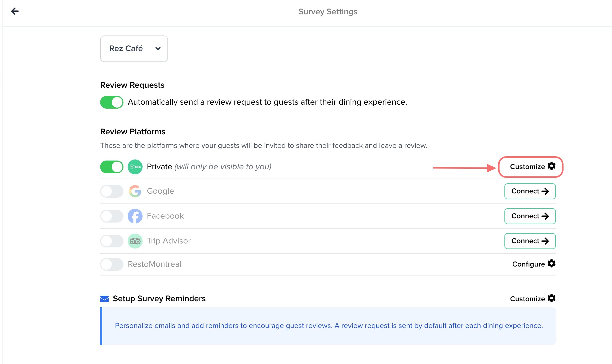612x364 pixels.
Task: Click the back arrow icon
Action: pyautogui.click(x=15, y=11)
